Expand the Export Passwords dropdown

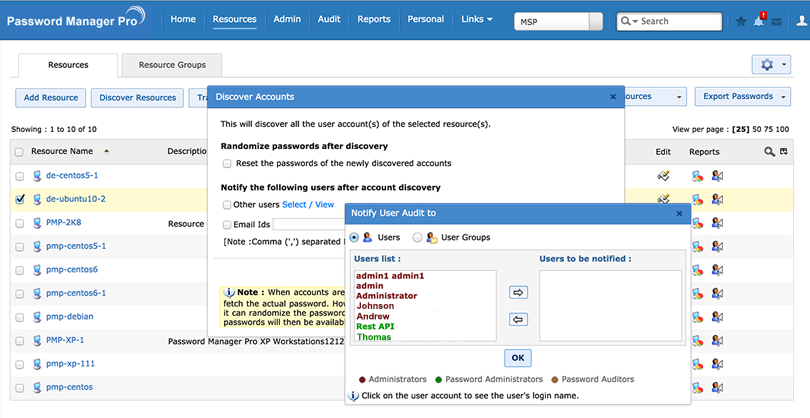coord(742,97)
